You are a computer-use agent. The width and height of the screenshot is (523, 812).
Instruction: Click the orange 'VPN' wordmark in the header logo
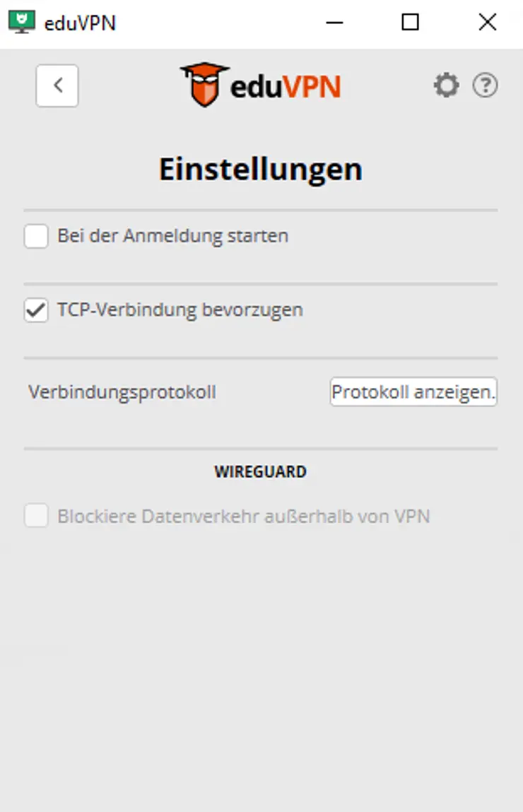tap(311, 88)
